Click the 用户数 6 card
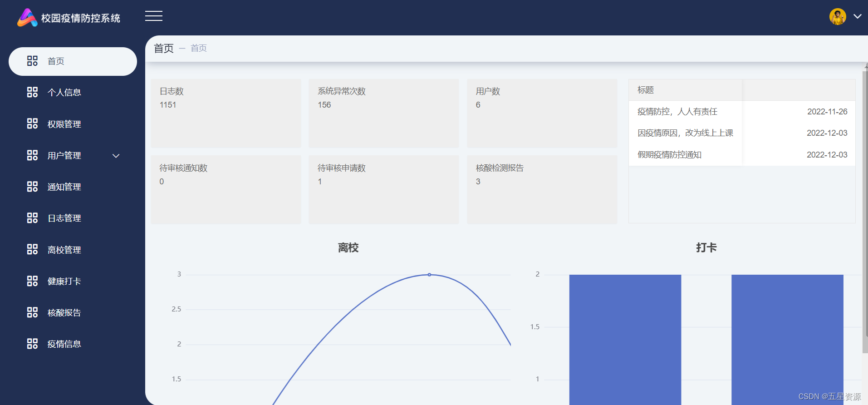Image resolution: width=868 pixels, height=405 pixels. (x=542, y=114)
